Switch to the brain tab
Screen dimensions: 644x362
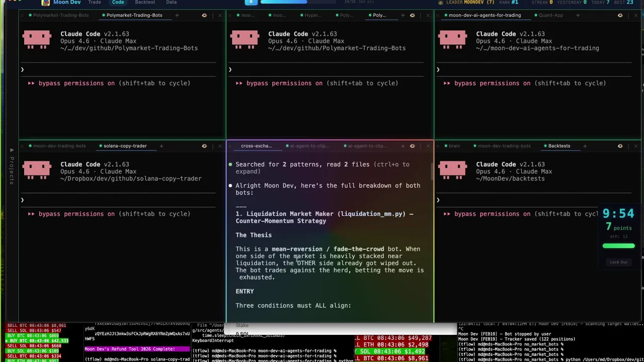452,146
